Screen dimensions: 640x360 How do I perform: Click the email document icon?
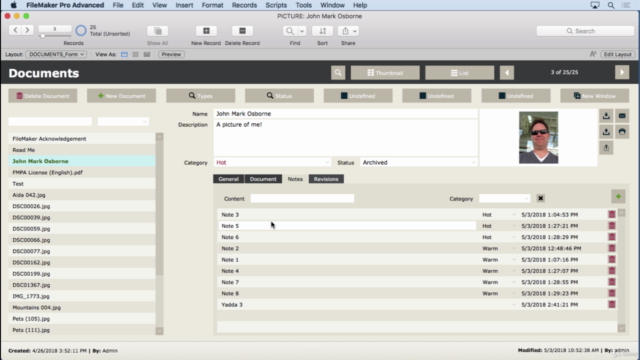point(622,116)
